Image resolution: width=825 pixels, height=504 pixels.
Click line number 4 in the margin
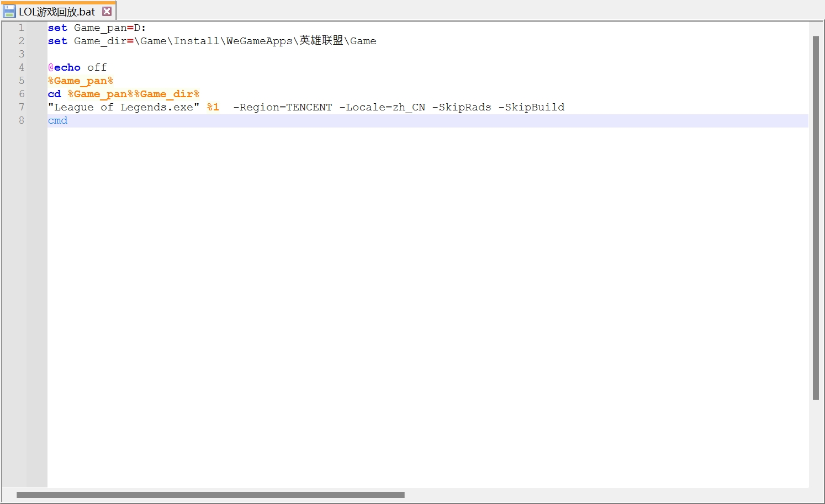[x=22, y=67]
